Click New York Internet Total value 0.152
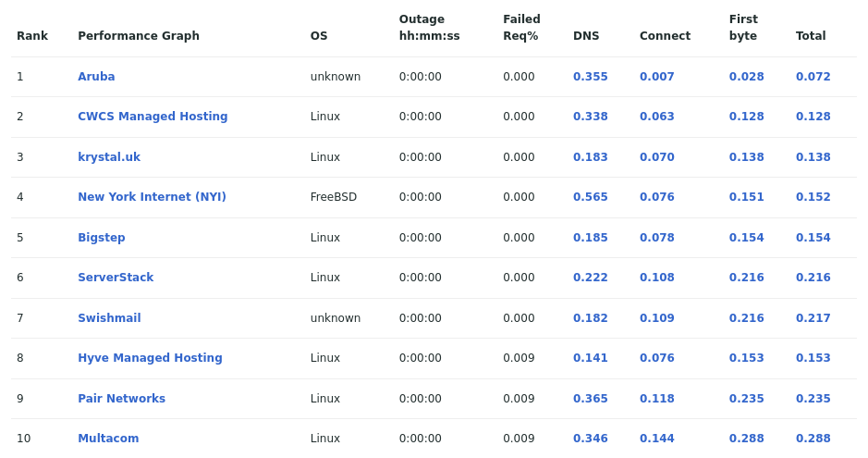The width and height of the screenshot is (868, 458). (x=813, y=196)
